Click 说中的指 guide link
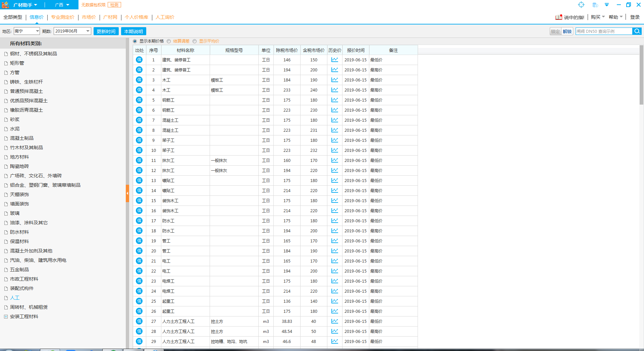Screen dimensions: 644x351 point(574,17)
